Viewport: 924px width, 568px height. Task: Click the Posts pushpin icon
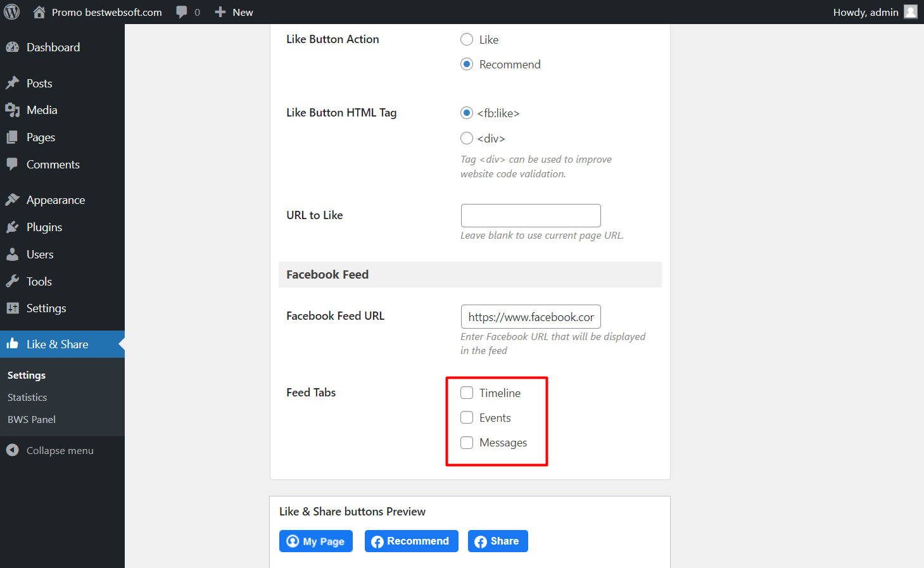(13, 84)
